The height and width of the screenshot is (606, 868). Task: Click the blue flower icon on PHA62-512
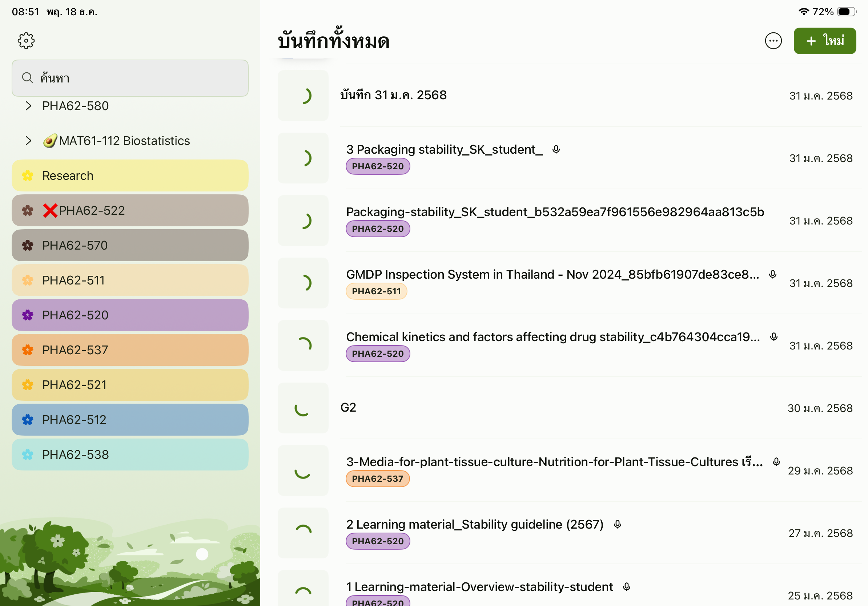coord(28,420)
